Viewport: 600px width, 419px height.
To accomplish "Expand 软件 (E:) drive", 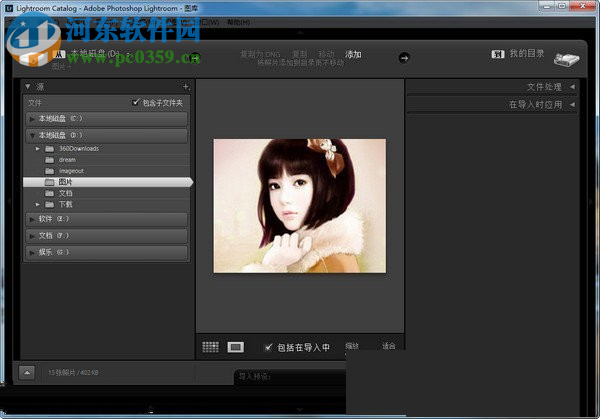I will (32, 219).
